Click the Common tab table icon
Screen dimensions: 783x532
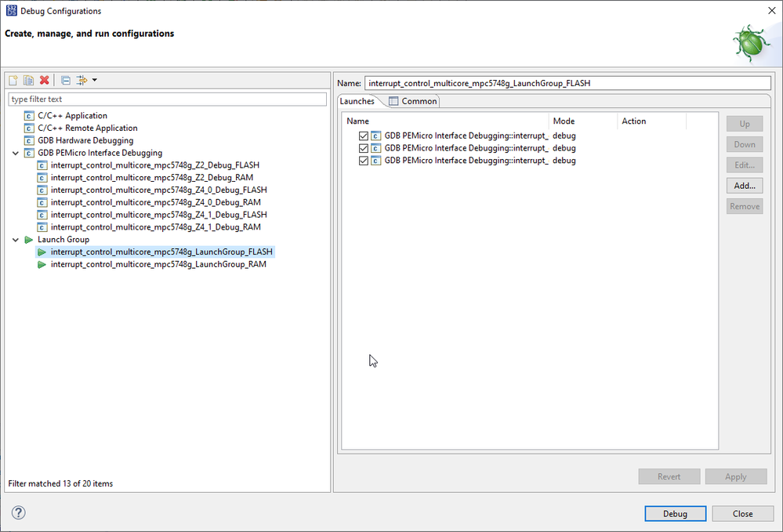pos(393,101)
